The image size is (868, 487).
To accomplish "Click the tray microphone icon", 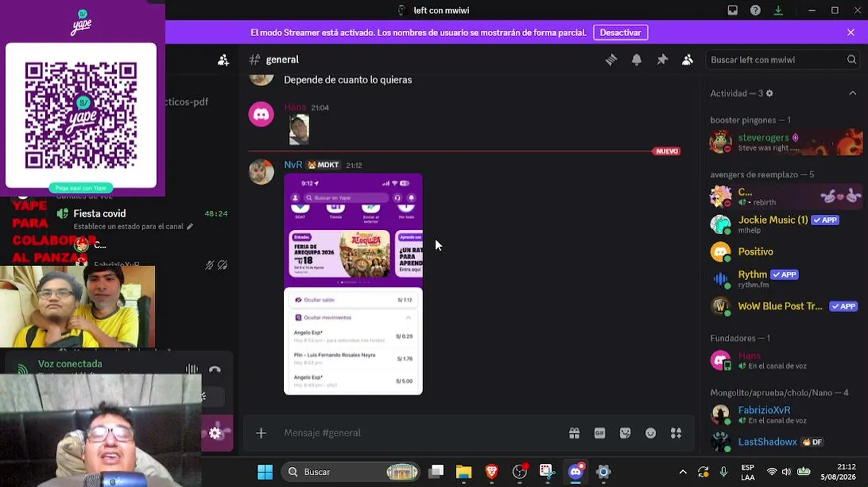I will [724, 471].
